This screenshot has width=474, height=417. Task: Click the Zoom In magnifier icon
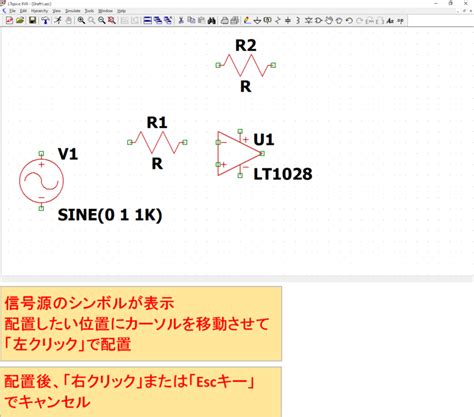pos(81,21)
